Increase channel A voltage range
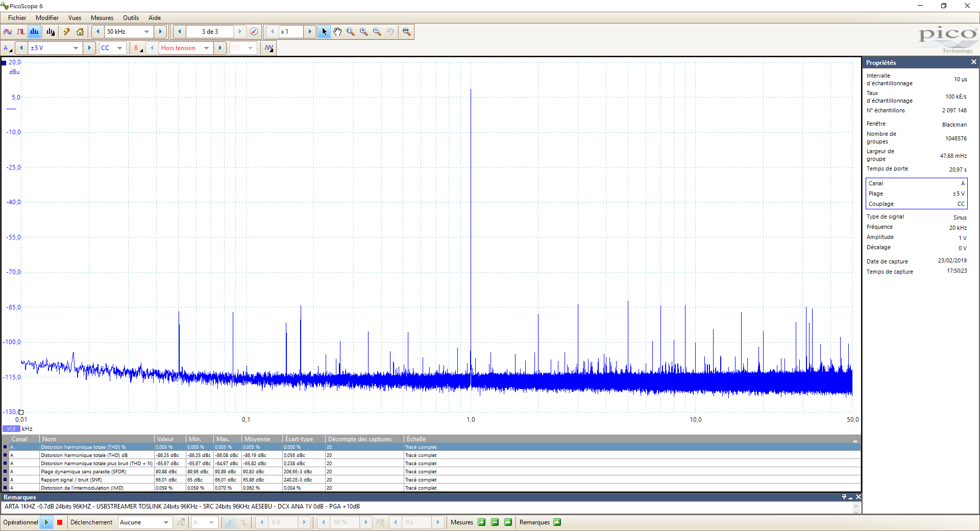Viewport: 980px width, 531px height. (x=89, y=48)
